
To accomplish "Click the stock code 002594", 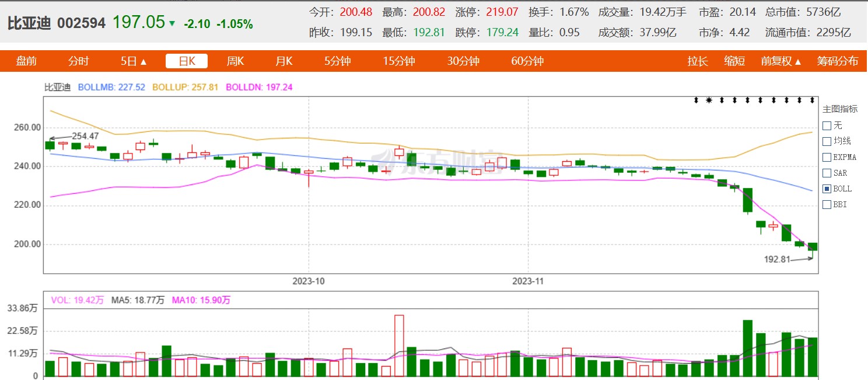I will (x=81, y=23).
